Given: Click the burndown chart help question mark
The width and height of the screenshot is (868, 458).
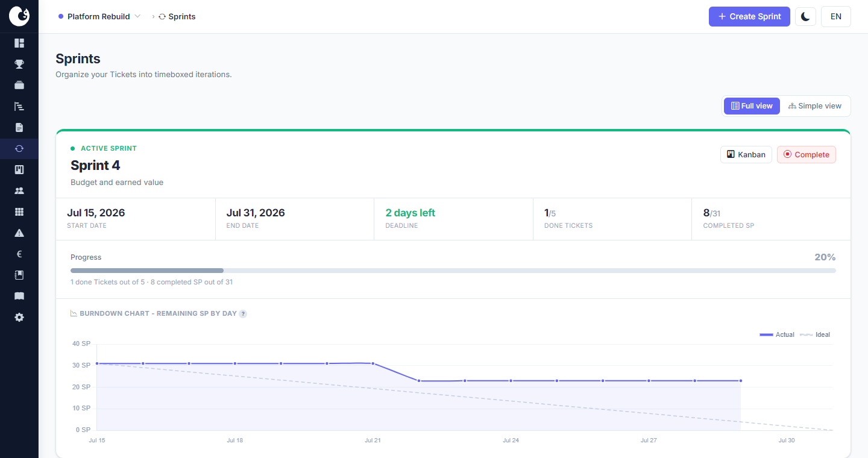Looking at the screenshot, I should pyautogui.click(x=243, y=314).
